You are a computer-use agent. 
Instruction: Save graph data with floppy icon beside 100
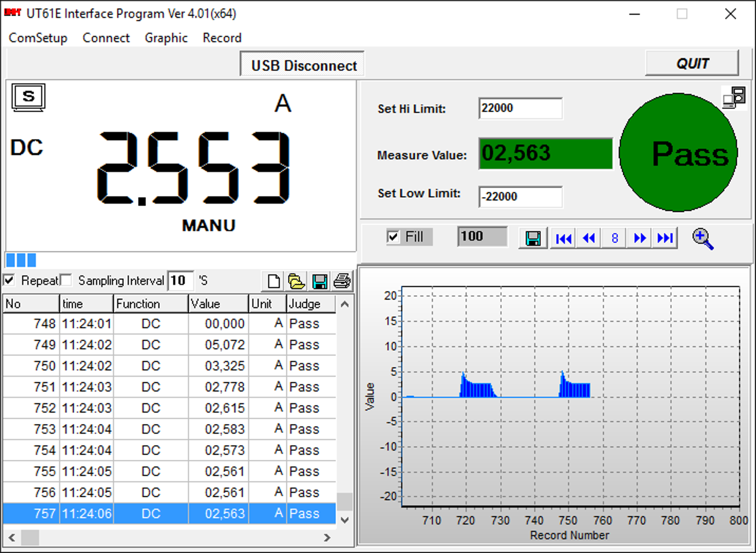[533, 238]
